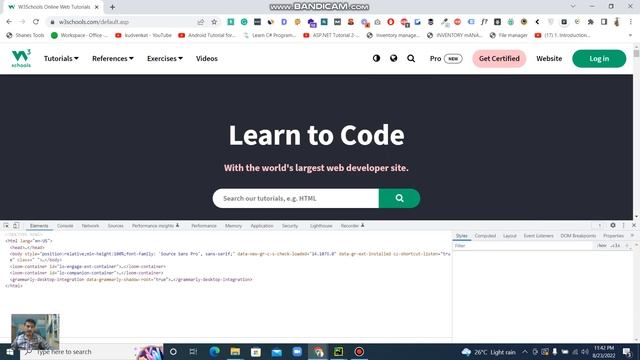Click the green Log in button
640x360 pixels.
click(599, 58)
